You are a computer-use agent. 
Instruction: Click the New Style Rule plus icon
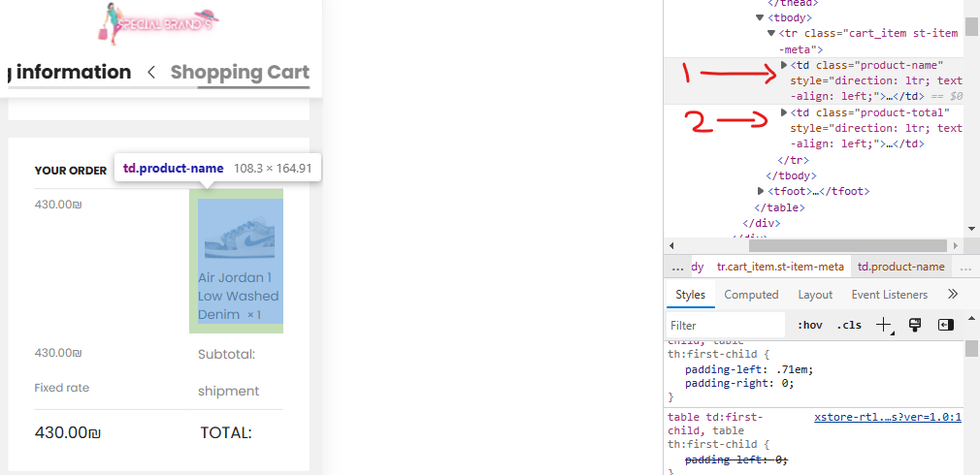coord(884,325)
